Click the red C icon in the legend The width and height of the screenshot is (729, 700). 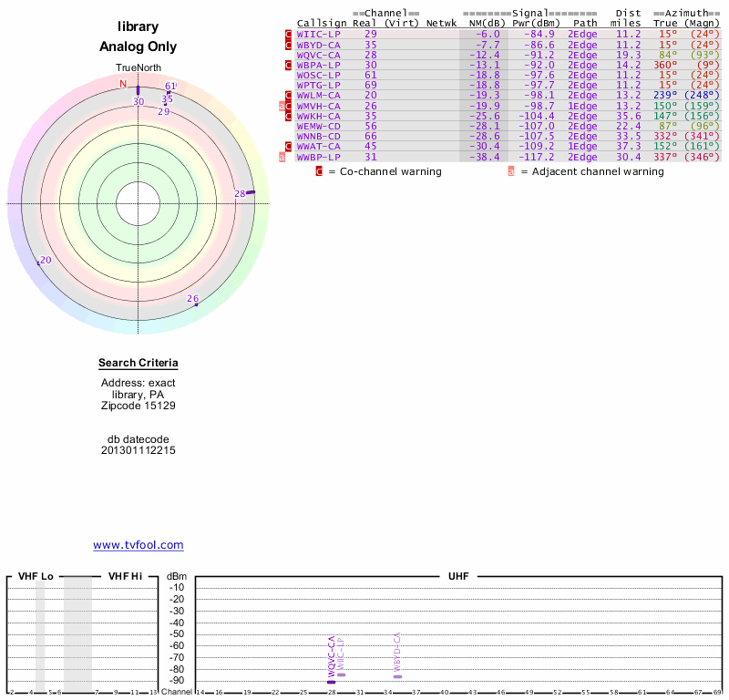319,171
